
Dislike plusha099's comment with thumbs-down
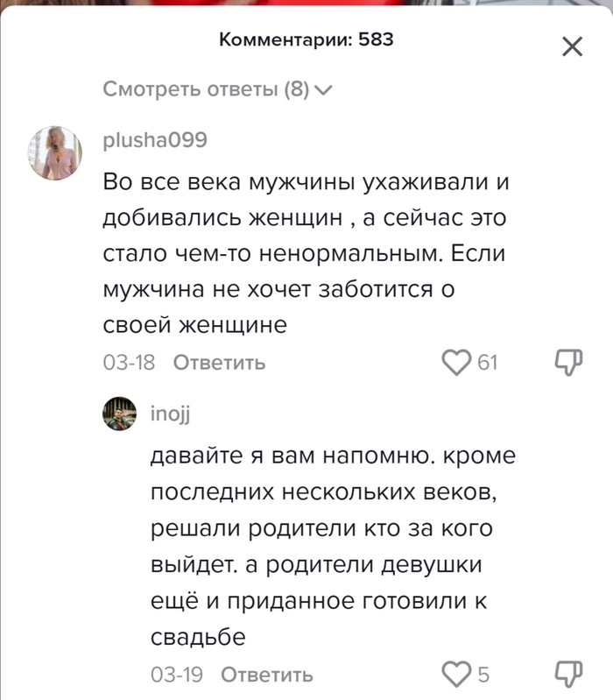pos(569,362)
